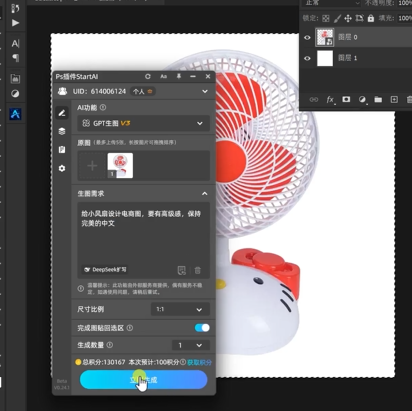
Task: Select layer name 图层 0
Action: [348, 37]
